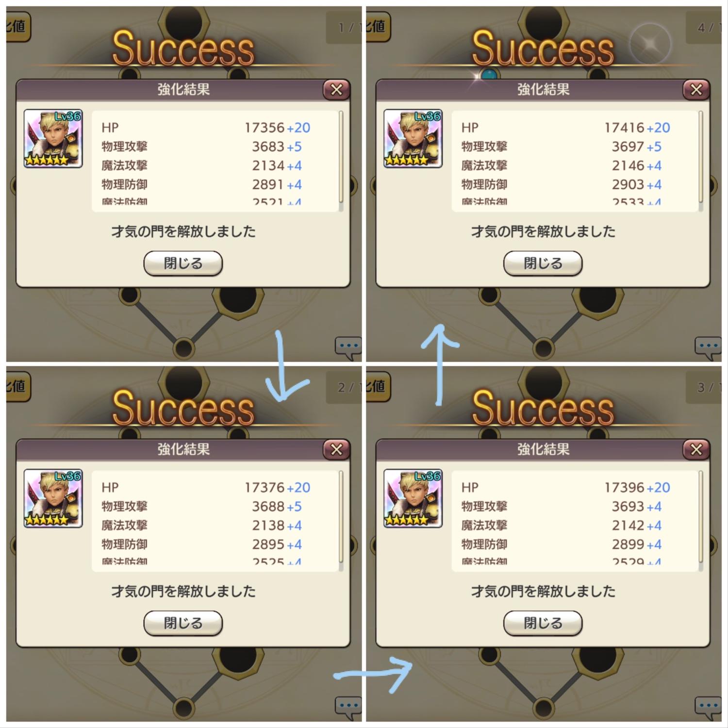Close the dialog showing HP 17356
This screenshot has height=728, width=728.
point(336,89)
